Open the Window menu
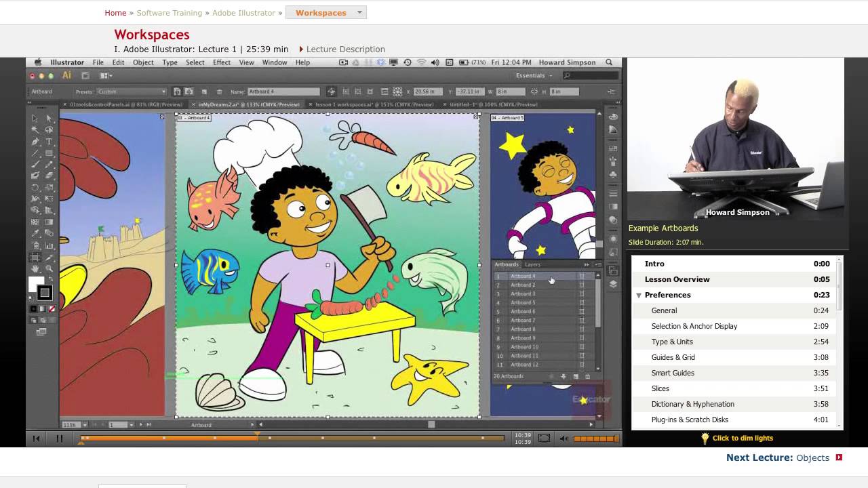 tap(275, 62)
